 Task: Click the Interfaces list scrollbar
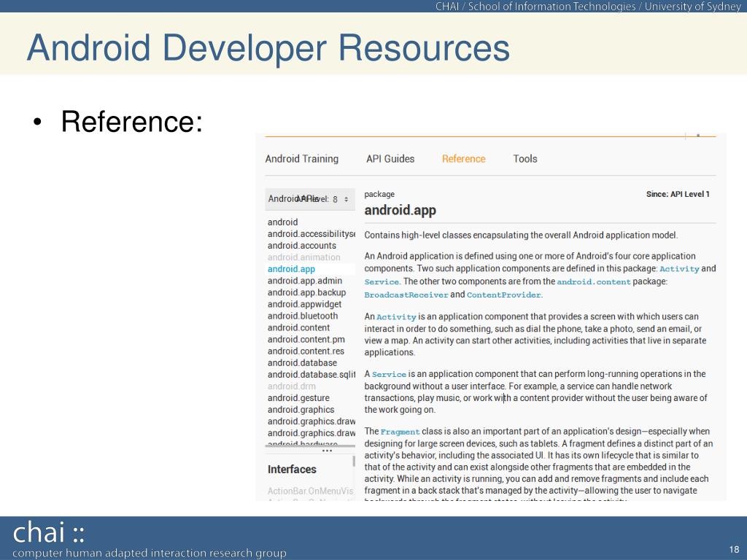(354, 461)
